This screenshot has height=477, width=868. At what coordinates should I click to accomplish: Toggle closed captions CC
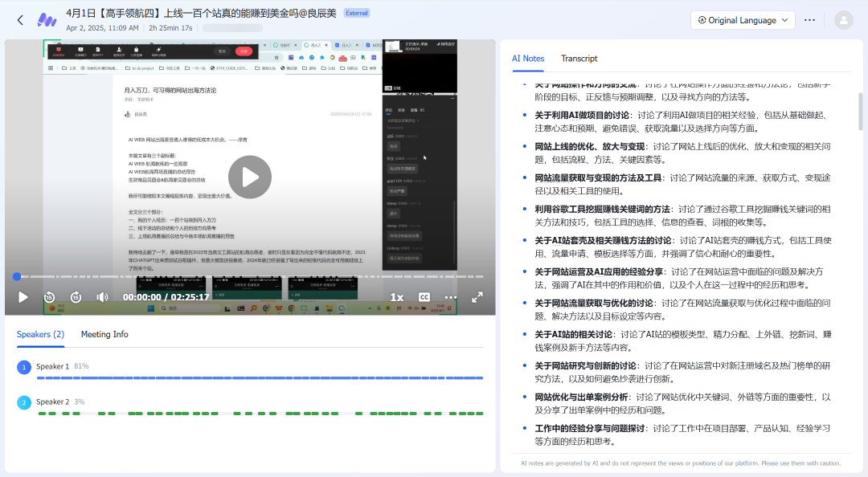pos(424,297)
